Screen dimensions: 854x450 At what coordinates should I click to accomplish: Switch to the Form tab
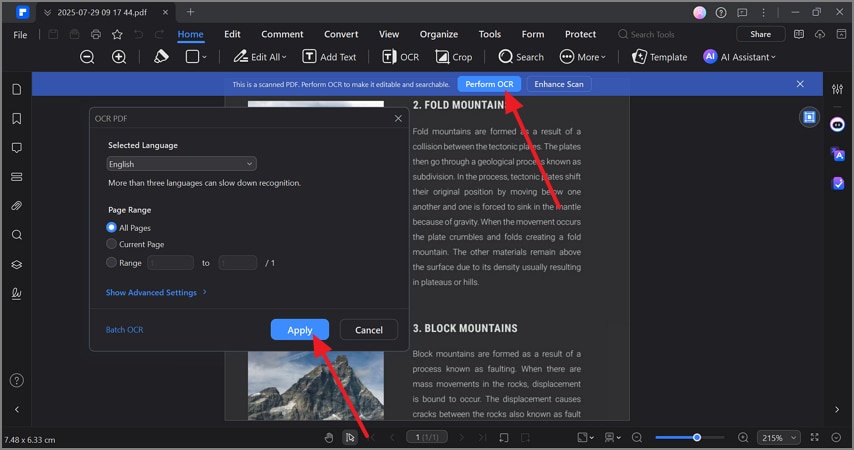click(x=533, y=34)
